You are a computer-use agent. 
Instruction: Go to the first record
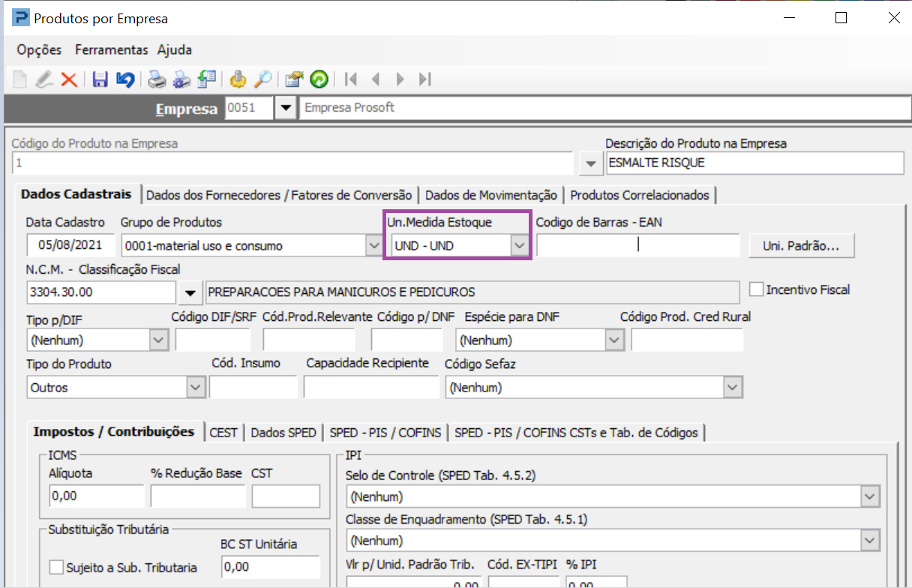(x=349, y=79)
